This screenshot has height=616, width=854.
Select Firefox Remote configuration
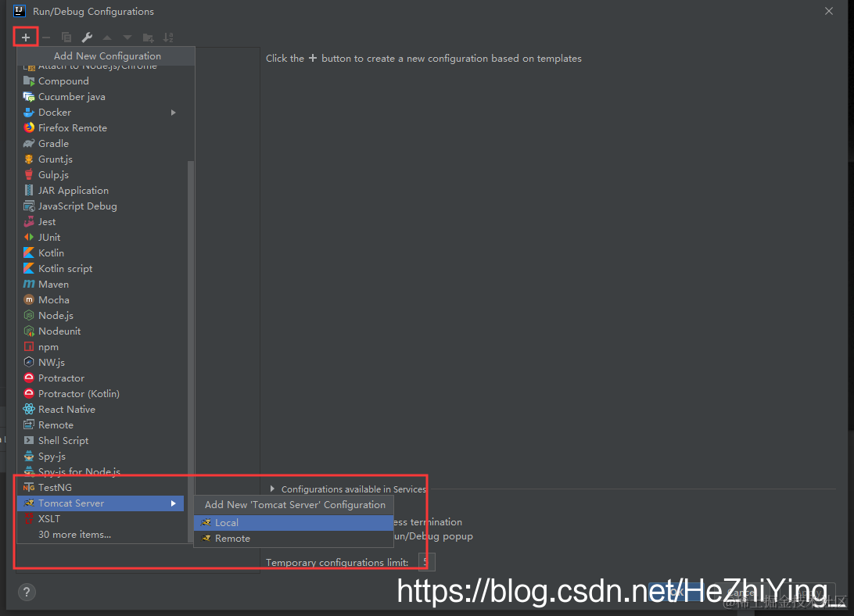(100, 128)
